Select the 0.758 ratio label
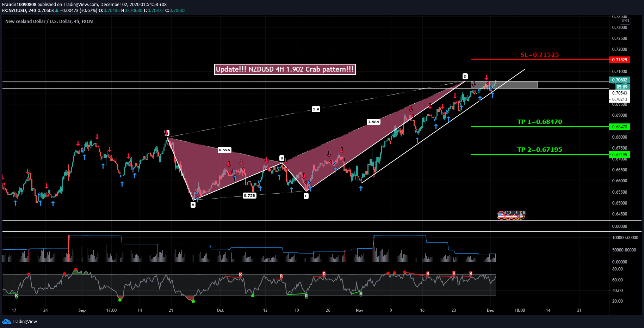The image size is (644, 328). 249,195
